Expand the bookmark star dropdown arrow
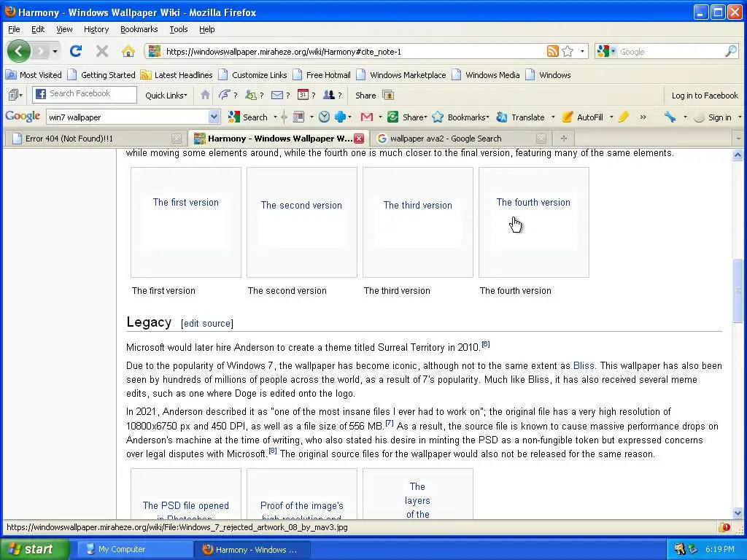Viewport: 747px width, 560px height. [x=582, y=52]
